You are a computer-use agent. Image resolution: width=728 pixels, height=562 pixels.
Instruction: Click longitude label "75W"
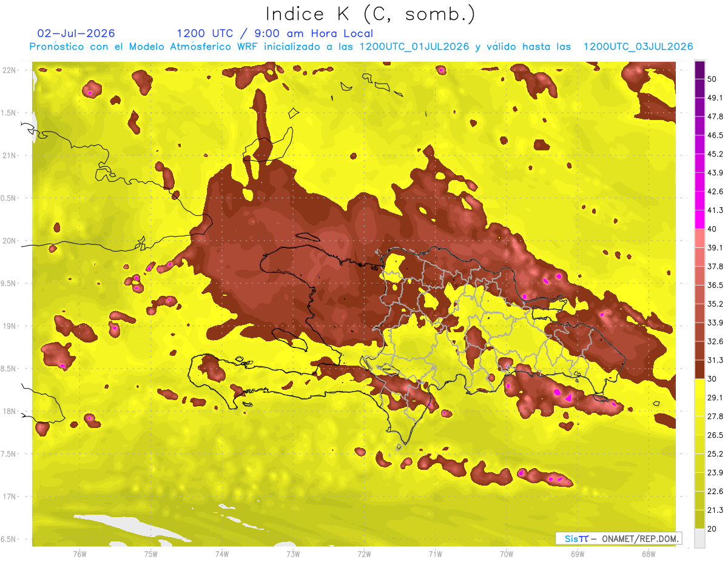(x=150, y=554)
